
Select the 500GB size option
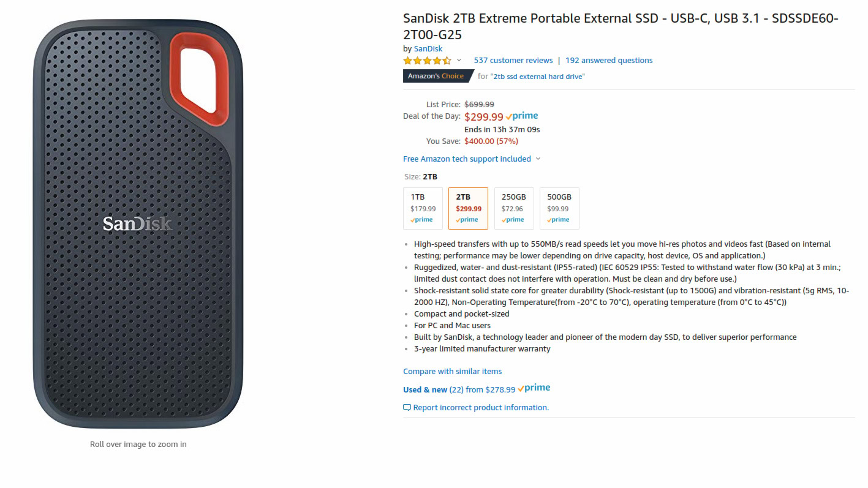[x=559, y=208]
